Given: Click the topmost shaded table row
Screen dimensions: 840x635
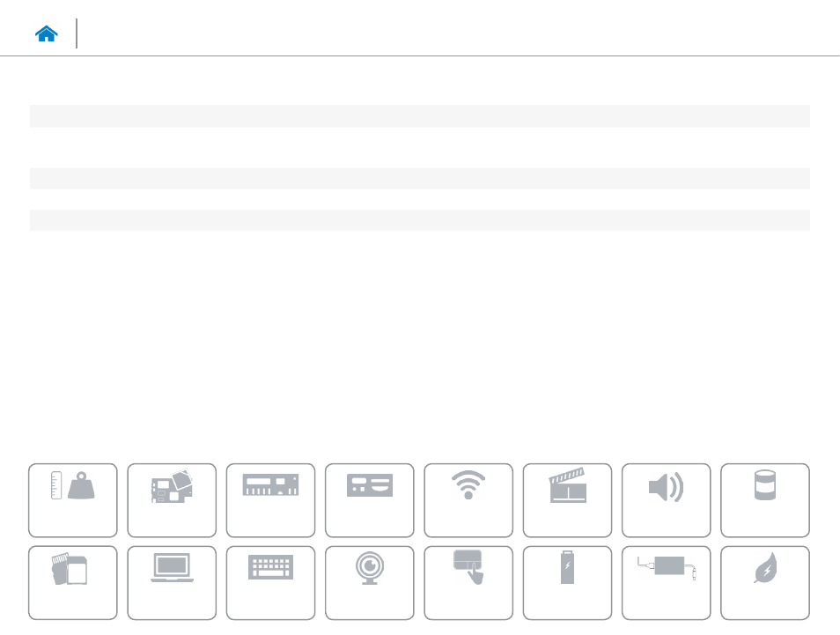Looking at the screenshot, I should pos(419,116).
